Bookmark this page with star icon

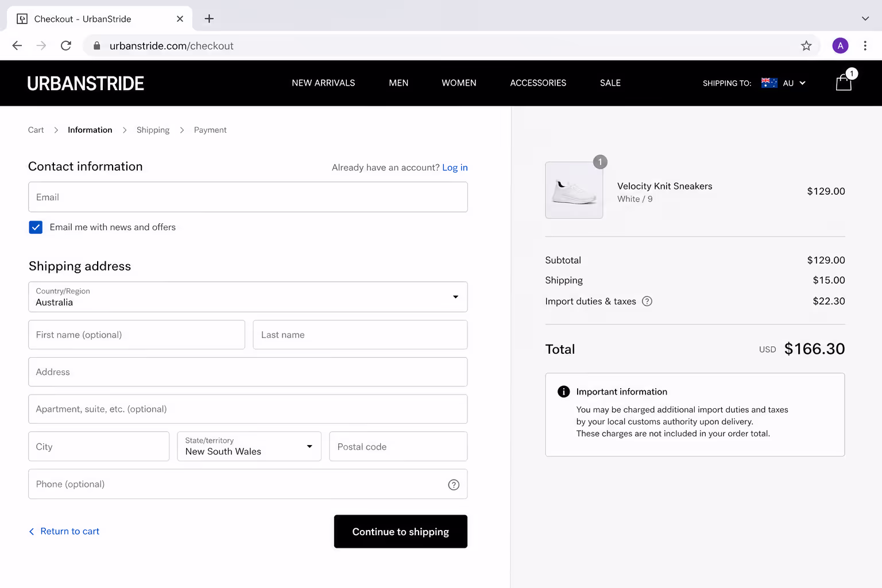coord(806,46)
